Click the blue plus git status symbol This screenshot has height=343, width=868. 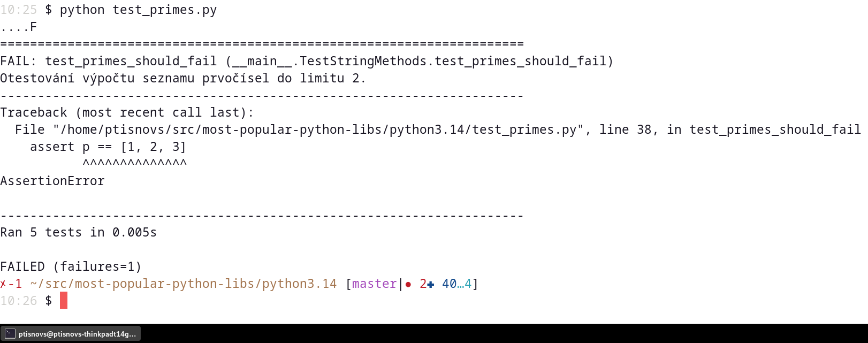tap(431, 285)
